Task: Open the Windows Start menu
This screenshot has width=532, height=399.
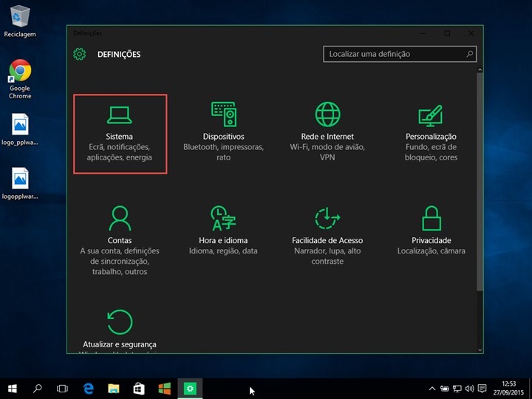Action: click(13, 388)
